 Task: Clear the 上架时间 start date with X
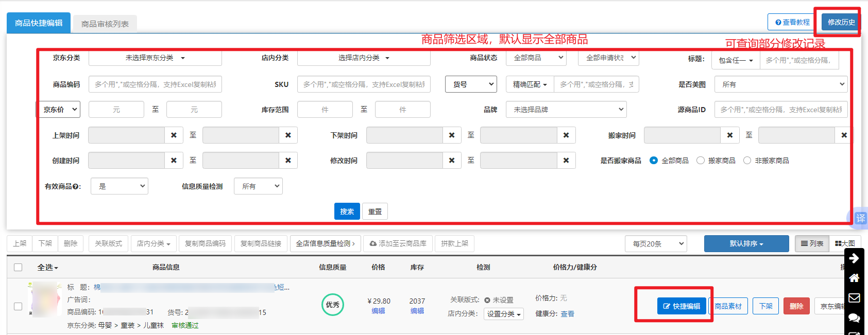(x=174, y=135)
